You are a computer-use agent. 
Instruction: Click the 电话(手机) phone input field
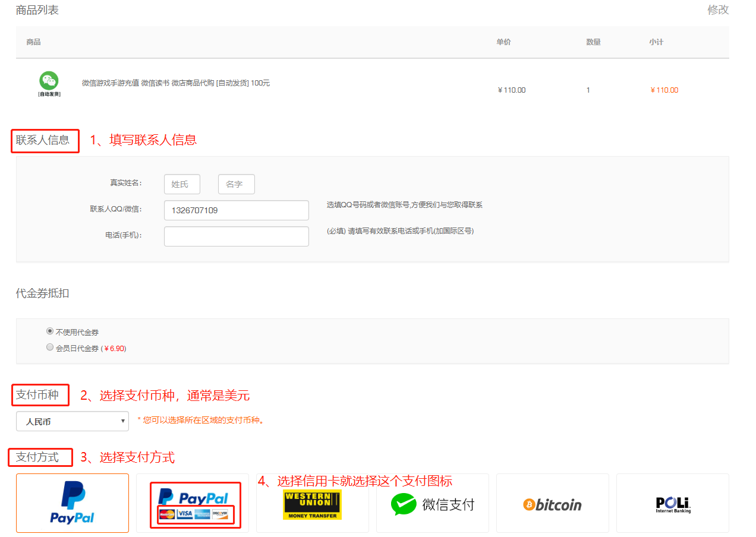click(x=237, y=236)
